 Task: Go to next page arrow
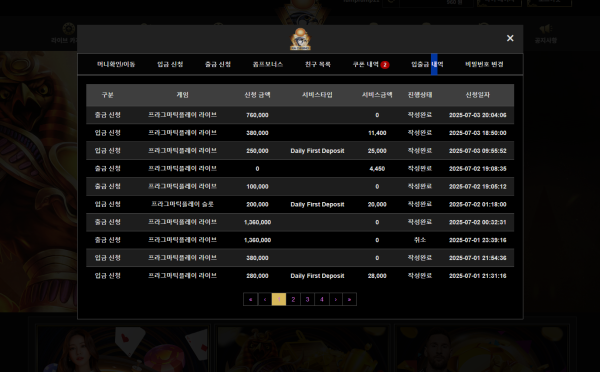336,299
